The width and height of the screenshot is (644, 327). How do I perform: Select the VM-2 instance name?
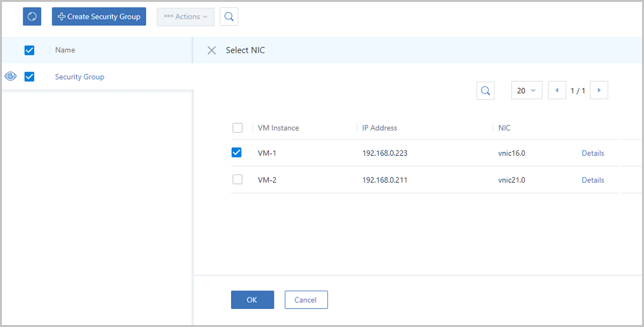(x=267, y=180)
